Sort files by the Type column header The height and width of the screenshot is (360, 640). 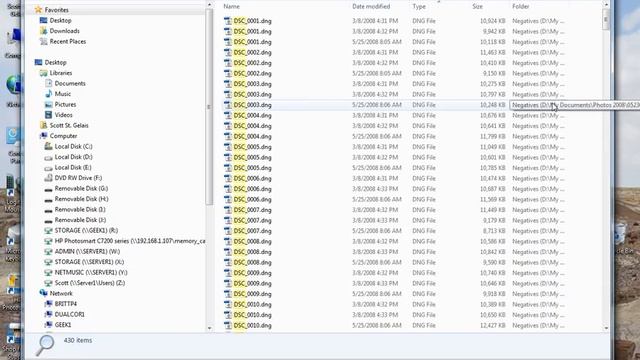pyautogui.click(x=419, y=7)
